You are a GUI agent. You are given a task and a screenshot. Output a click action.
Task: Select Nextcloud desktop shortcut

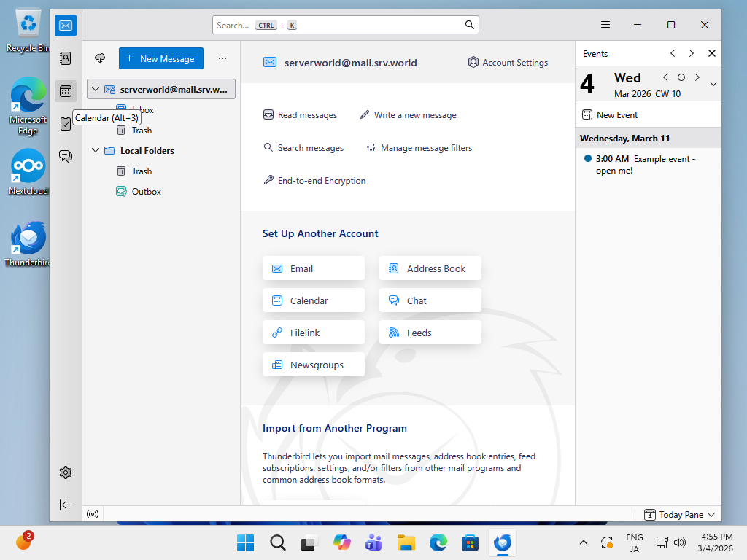(x=28, y=172)
